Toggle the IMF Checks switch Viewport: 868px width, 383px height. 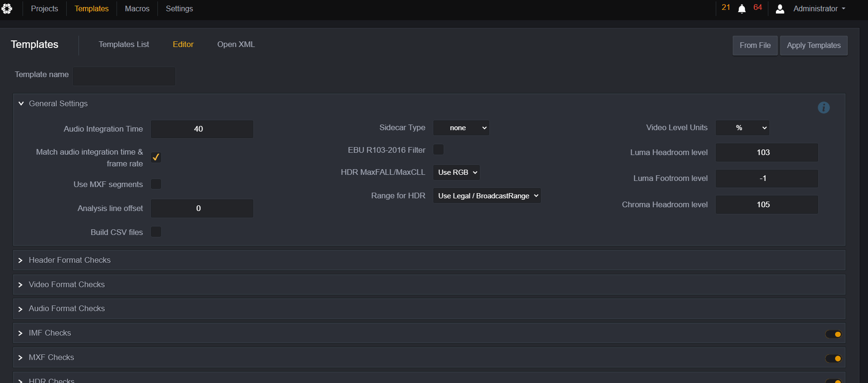(x=834, y=334)
